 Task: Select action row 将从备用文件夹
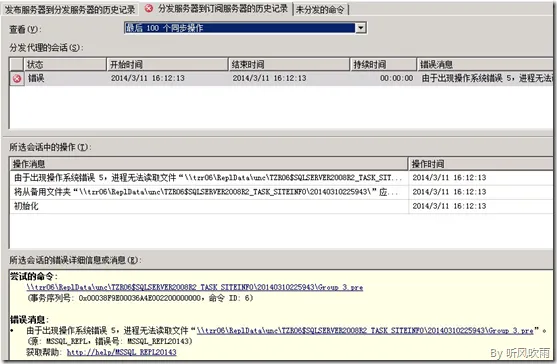point(281,192)
